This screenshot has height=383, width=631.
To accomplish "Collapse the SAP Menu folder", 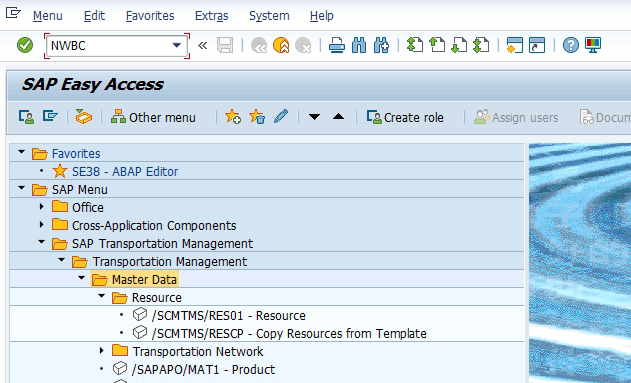I will point(22,189).
